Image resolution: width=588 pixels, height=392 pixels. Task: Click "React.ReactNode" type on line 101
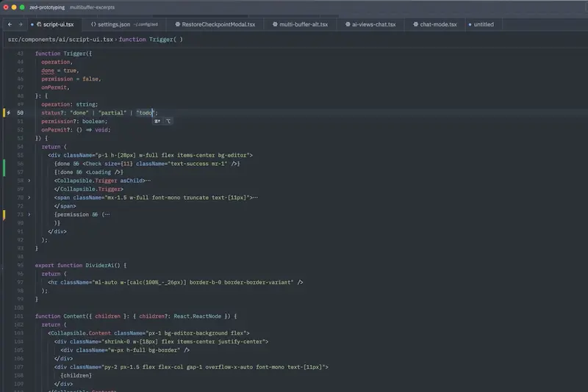click(x=197, y=316)
